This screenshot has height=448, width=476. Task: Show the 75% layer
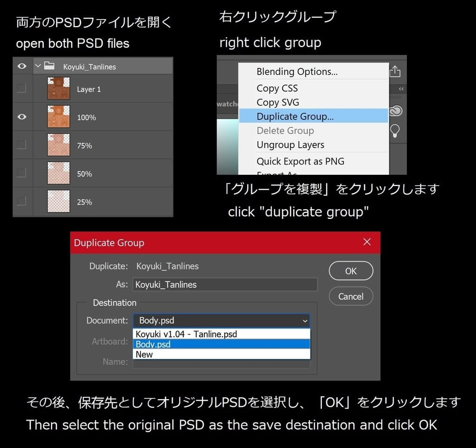(21, 145)
